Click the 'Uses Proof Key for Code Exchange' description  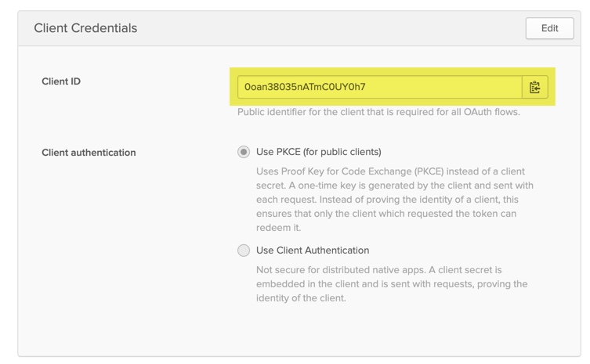click(390, 171)
